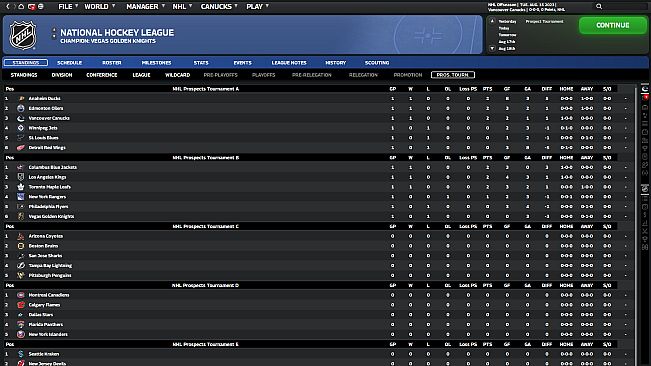This screenshot has width=651, height=366.
Task: Click the Toronto Maple Leafs logo
Action: (x=21, y=187)
